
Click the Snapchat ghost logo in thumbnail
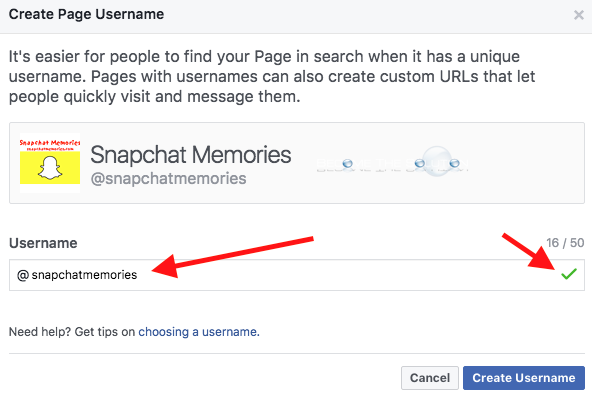pyautogui.click(x=50, y=168)
